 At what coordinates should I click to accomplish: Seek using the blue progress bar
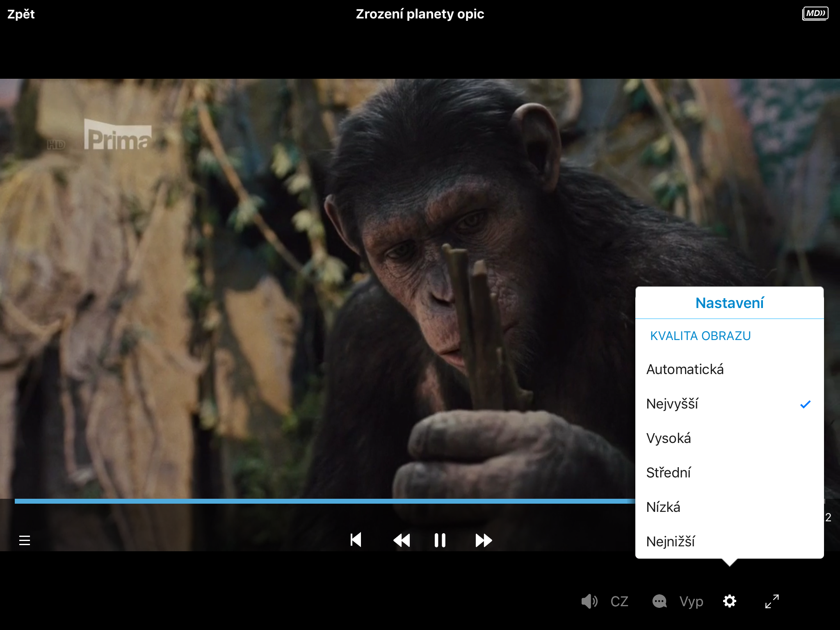tap(324, 501)
